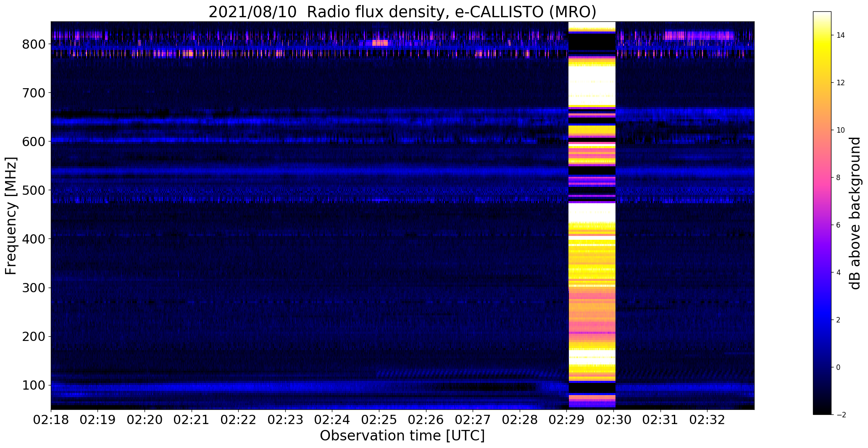
Task: Click the orange burst near 800 MHz at 02:25
Action: (380, 43)
